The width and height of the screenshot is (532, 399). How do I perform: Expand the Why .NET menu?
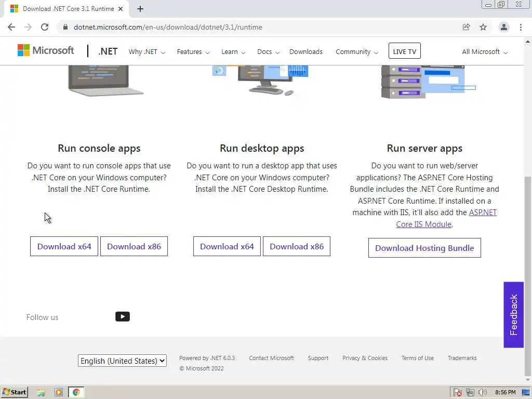pyautogui.click(x=147, y=52)
